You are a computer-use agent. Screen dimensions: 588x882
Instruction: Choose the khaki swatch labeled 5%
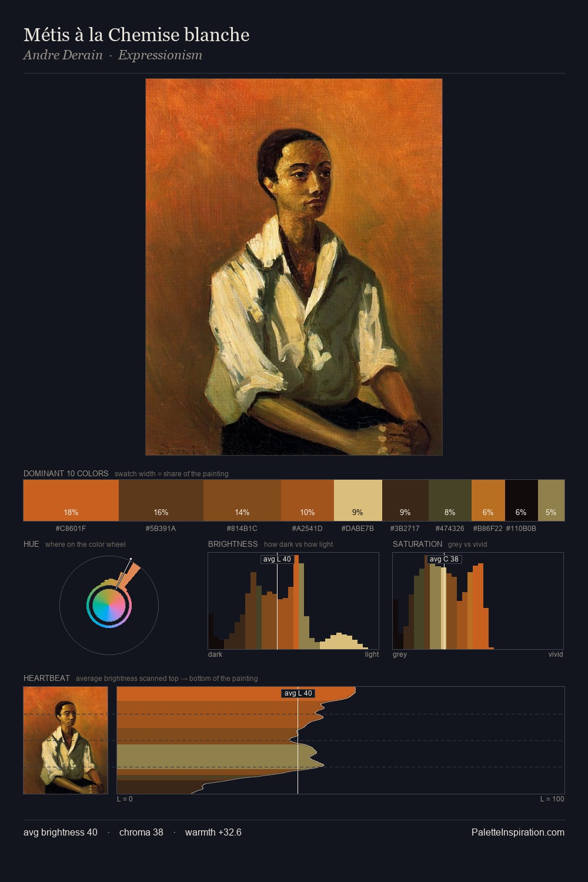tap(551, 500)
